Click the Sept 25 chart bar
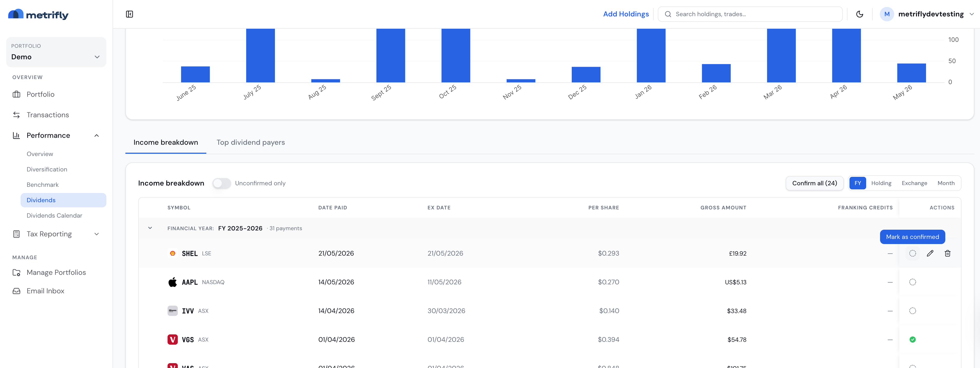The height and width of the screenshot is (368, 980). pos(391,55)
